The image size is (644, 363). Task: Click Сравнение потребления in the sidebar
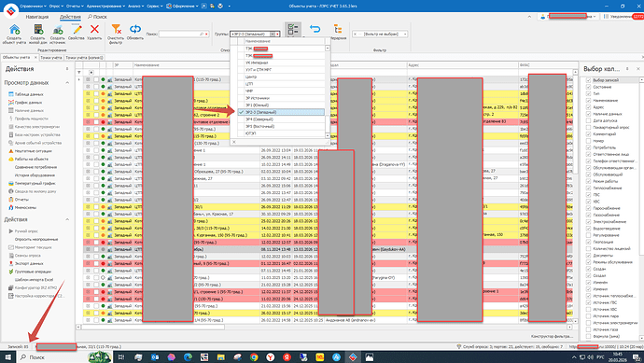[35, 167]
